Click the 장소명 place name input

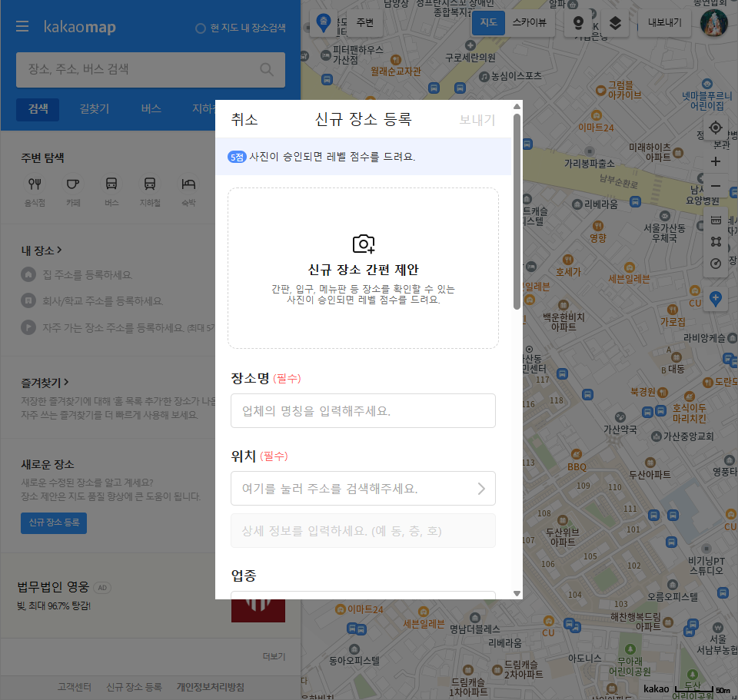pos(363,410)
